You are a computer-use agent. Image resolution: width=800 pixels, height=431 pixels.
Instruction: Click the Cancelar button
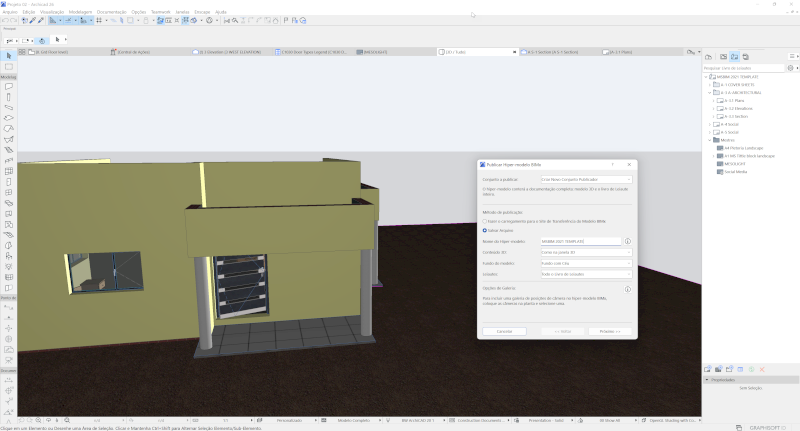(504, 330)
